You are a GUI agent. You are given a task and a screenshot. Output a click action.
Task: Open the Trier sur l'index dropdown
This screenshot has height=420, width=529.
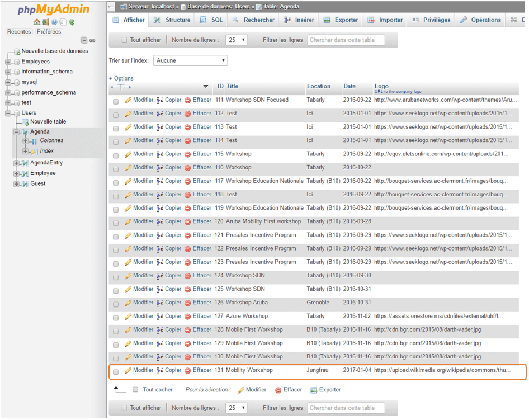[190, 60]
